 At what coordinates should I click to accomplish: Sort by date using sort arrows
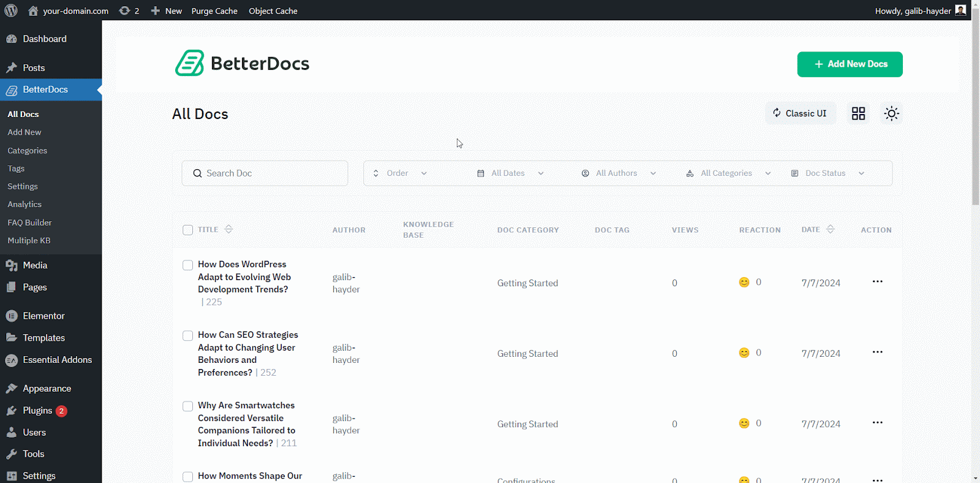click(831, 229)
